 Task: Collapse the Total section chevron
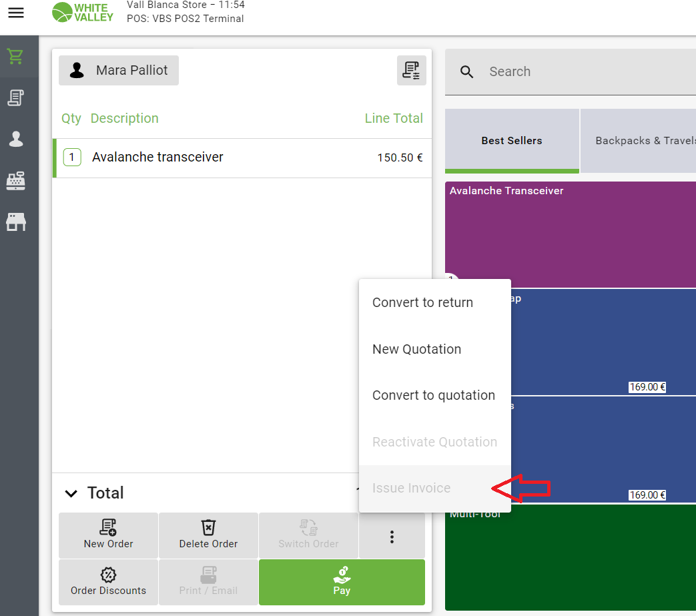(71, 493)
